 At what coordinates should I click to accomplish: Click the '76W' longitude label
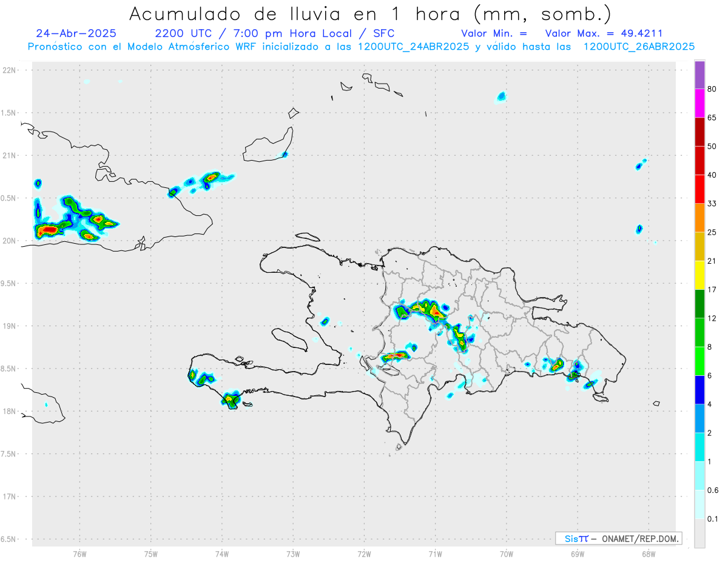(79, 554)
